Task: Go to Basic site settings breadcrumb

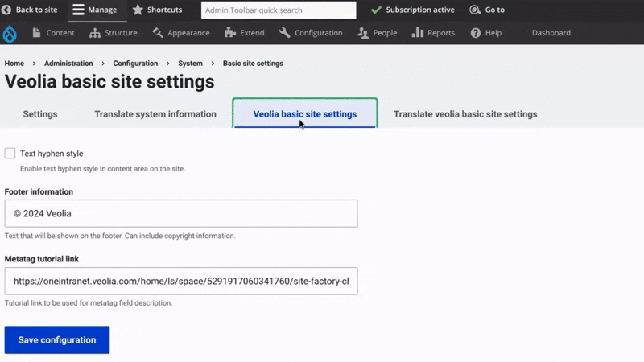Action: (253, 64)
